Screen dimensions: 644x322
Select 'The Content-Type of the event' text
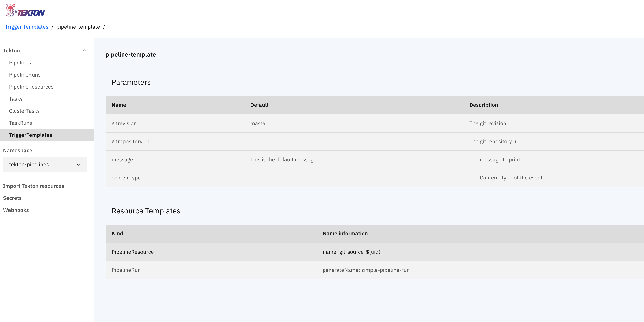point(506,178)
